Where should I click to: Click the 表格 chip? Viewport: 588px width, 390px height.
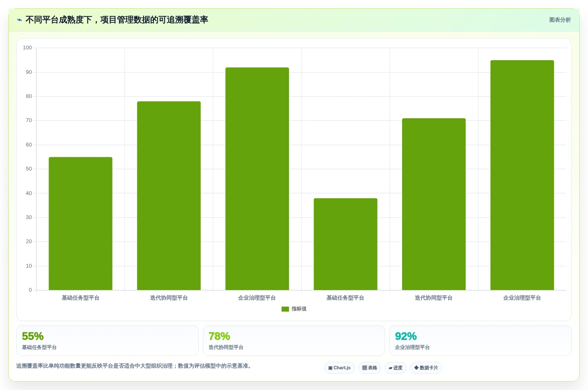coord(370,368)
